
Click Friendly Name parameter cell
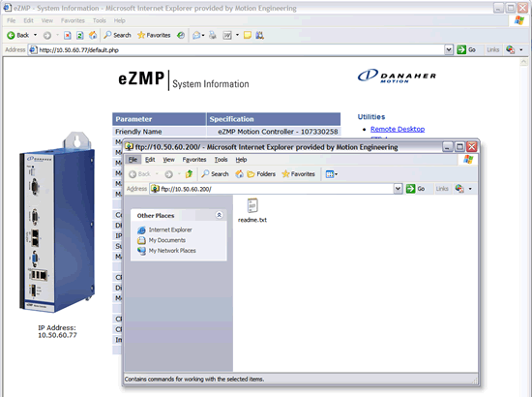(x=160, y=132)
